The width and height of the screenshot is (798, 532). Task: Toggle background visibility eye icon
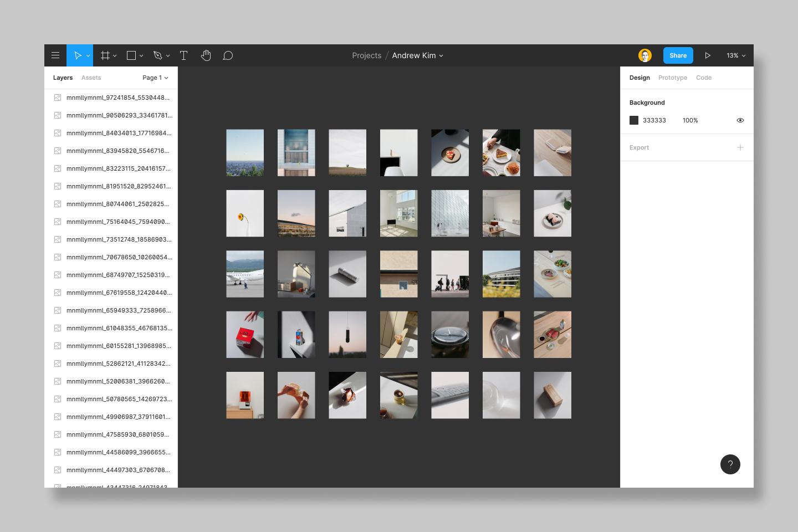click(x=740, y=120)
